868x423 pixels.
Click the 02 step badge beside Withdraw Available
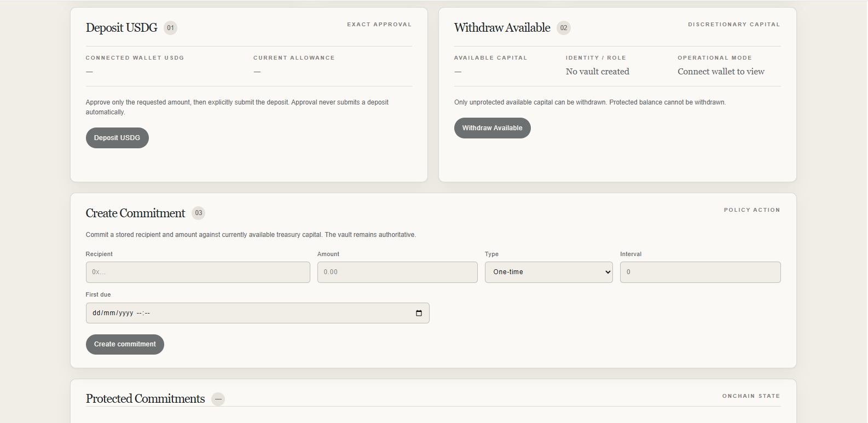564,28
